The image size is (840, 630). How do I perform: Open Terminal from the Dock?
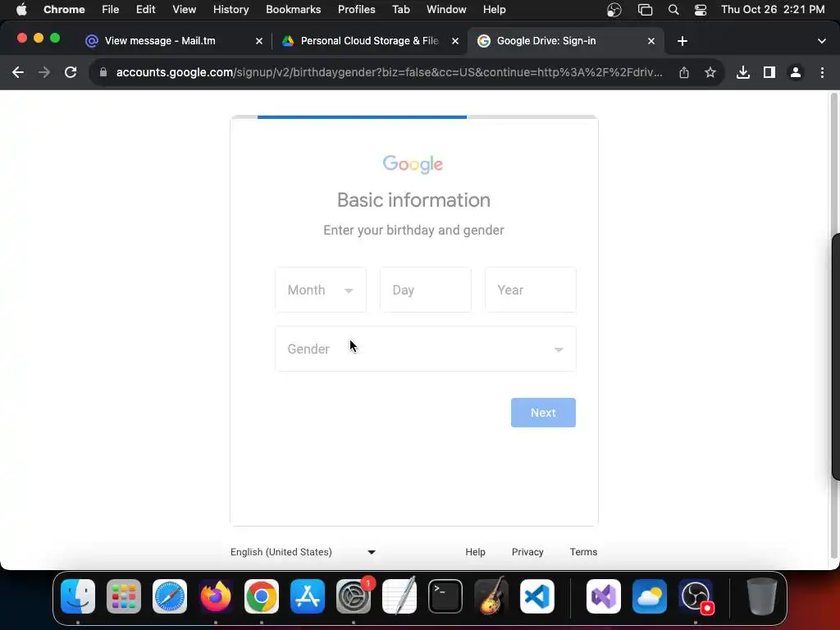(x=445, y=596)
